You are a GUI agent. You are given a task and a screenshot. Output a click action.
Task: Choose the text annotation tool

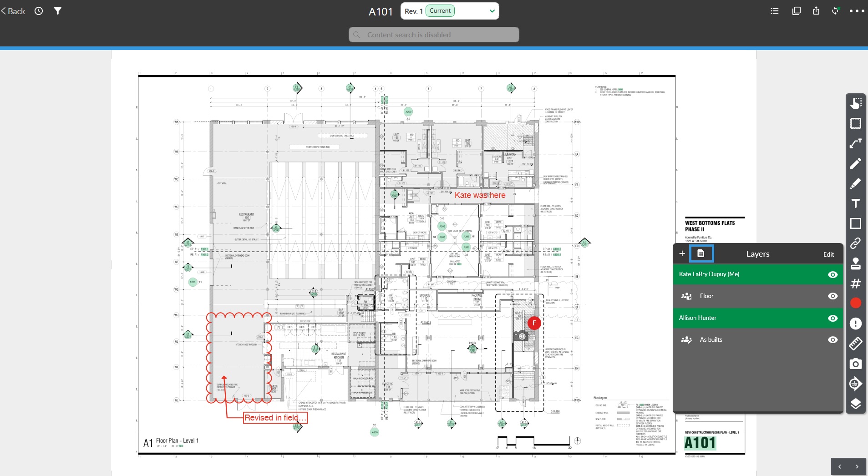(x=855, y=203)
